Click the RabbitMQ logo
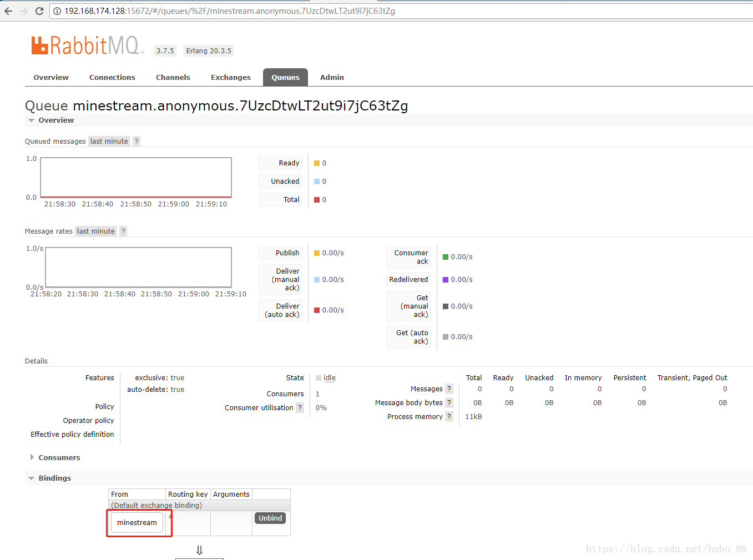753x560 pixels. (x=87, y=46)
